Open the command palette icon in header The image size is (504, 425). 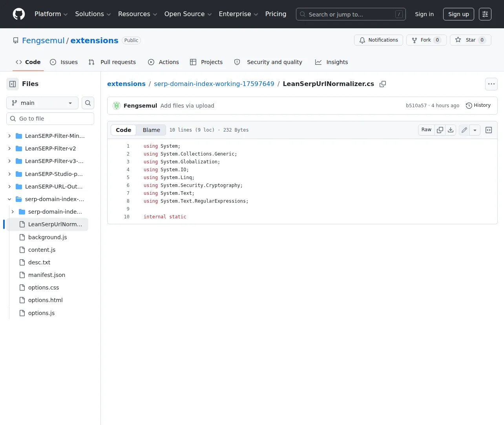pos(485,14)
